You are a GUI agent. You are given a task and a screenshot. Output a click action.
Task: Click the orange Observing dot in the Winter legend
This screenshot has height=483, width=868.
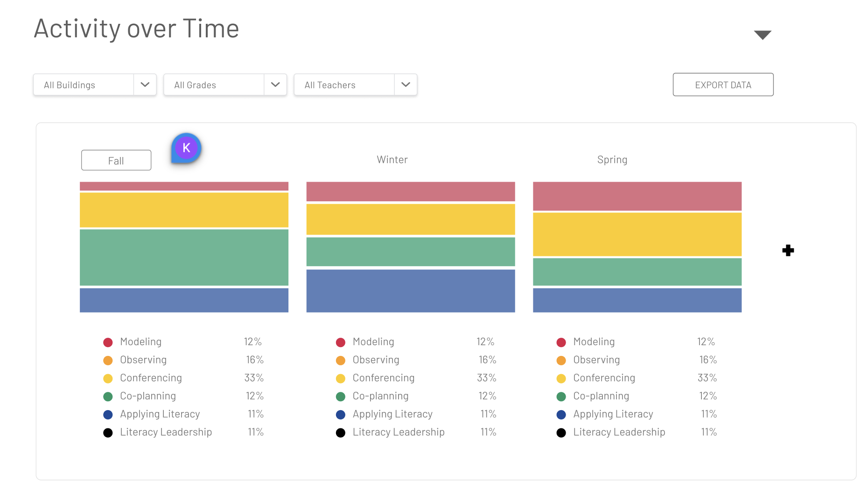(341, 360)
